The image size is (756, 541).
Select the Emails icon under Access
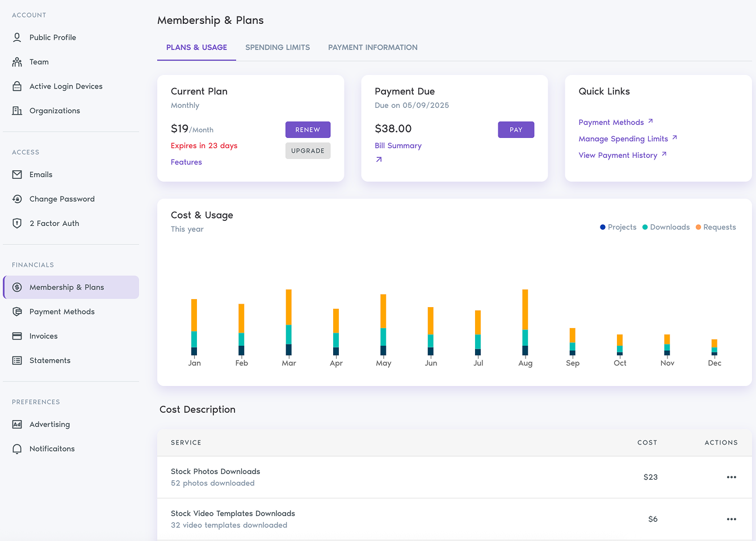(x=17, y=174)
